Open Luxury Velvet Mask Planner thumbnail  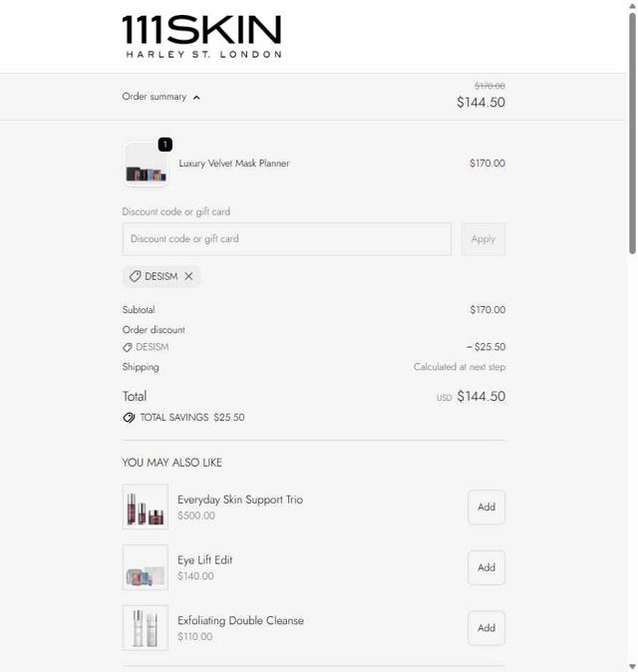click(x=146, y=165)
